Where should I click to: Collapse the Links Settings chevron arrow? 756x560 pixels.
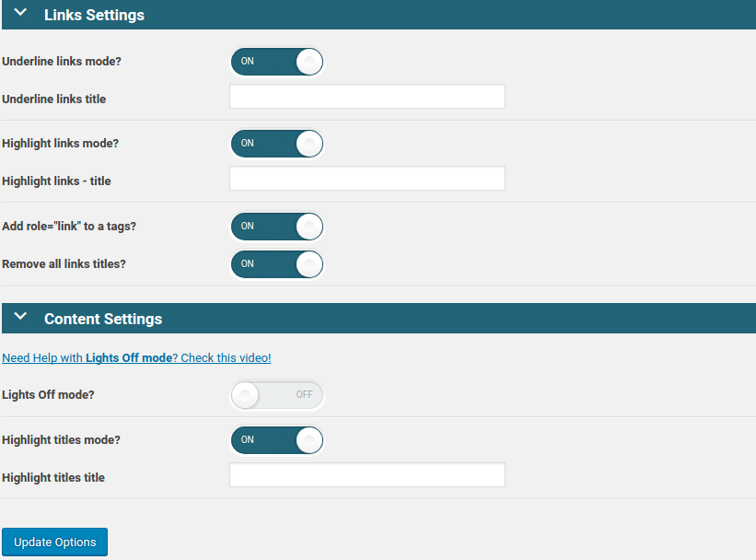pyautogui.click(x=21, y=15)
